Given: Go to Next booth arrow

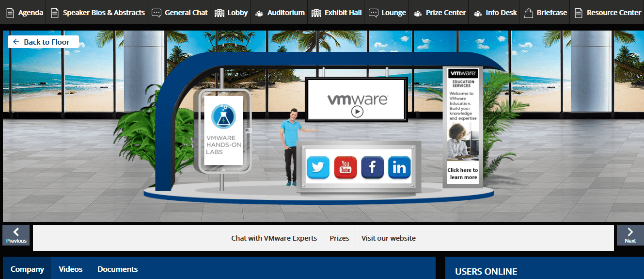Looking at the screenshot, I should 630,235.
